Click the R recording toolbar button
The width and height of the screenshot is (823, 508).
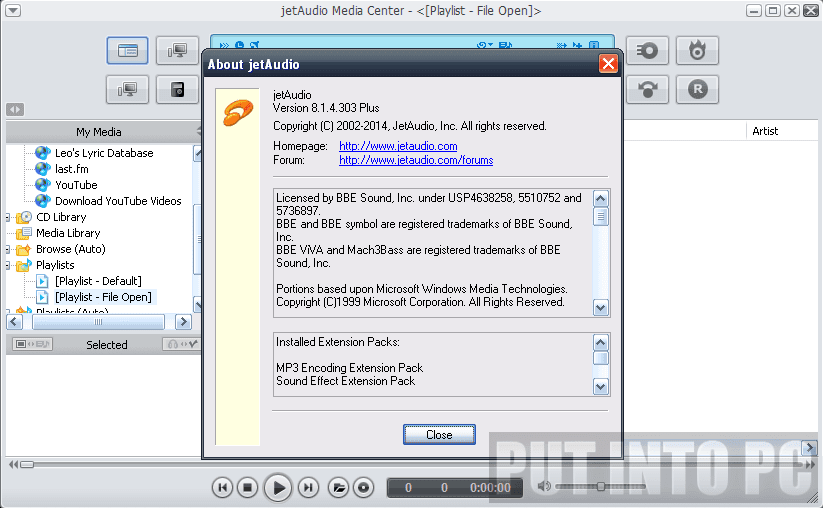coord(697,89)
